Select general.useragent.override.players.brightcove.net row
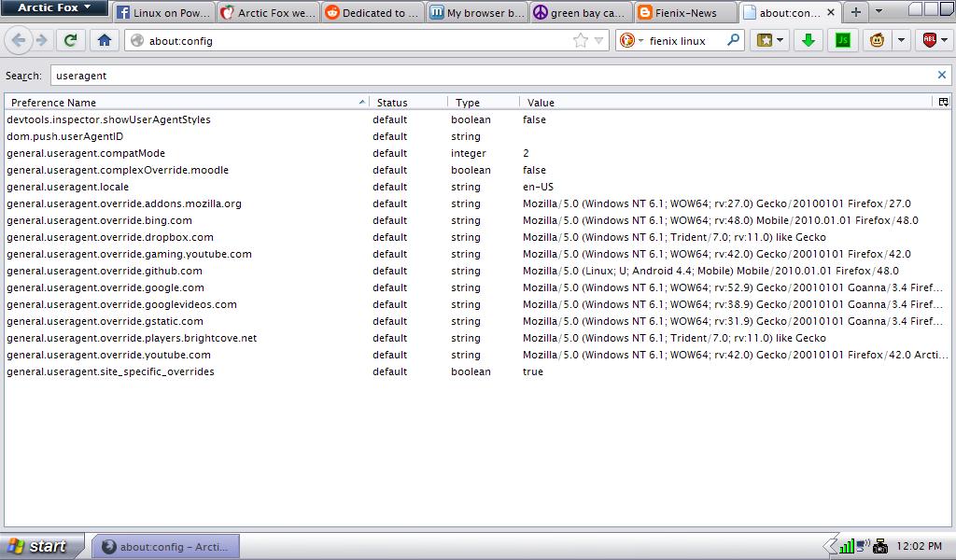This screenshot has width=956, height=560. pyautogui.click(x=478, y=338)
